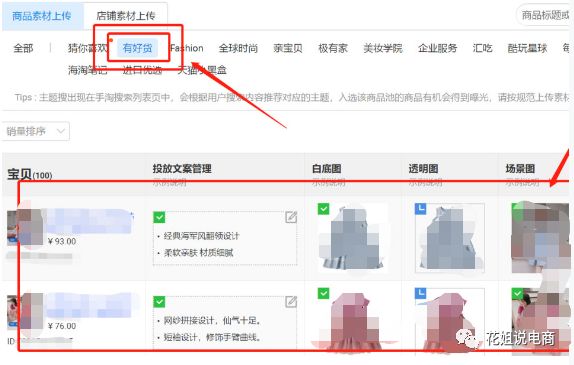Select the 全部 category filter
The width and height of the screenshot is (574, 365).
coord(23,48)
